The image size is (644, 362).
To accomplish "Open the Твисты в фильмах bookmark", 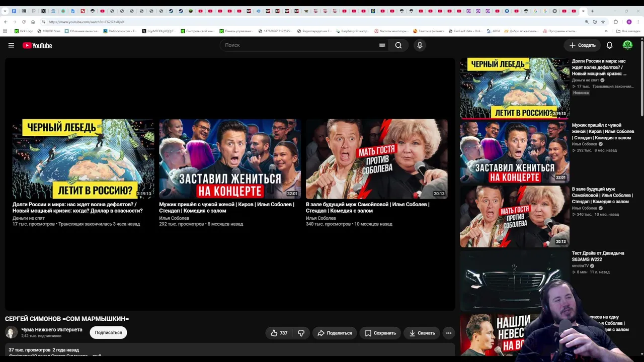I will click(x=429, y=31).
